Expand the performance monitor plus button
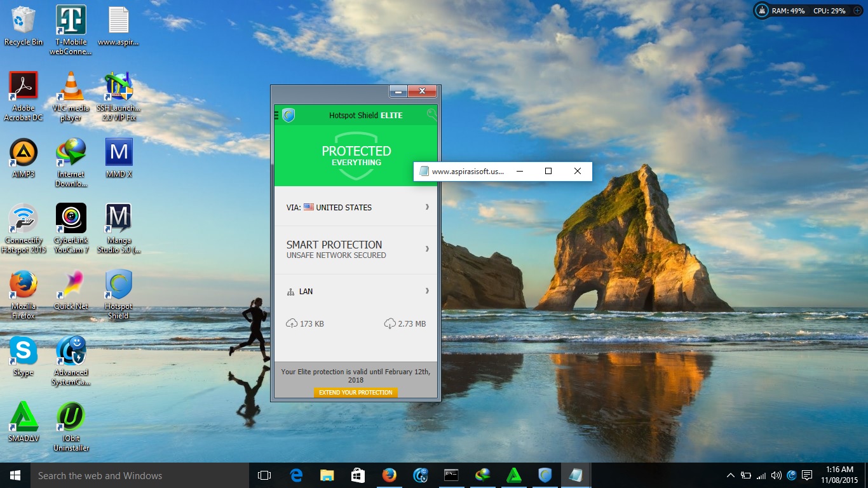 click(857, 11)
